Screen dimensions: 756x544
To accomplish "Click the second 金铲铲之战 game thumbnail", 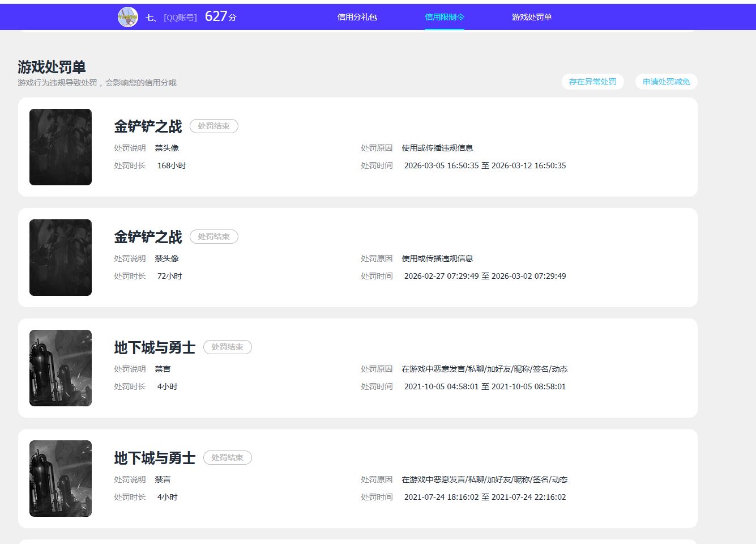I will [60, 257].
